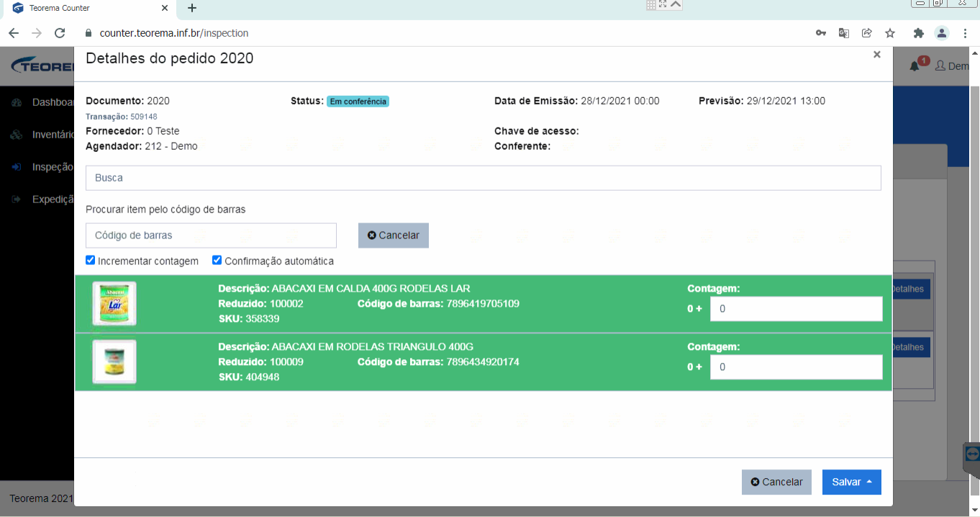Click the Previsão 29/12/2021 13:00 text
The image size is (980, 517).
point(762,101)
